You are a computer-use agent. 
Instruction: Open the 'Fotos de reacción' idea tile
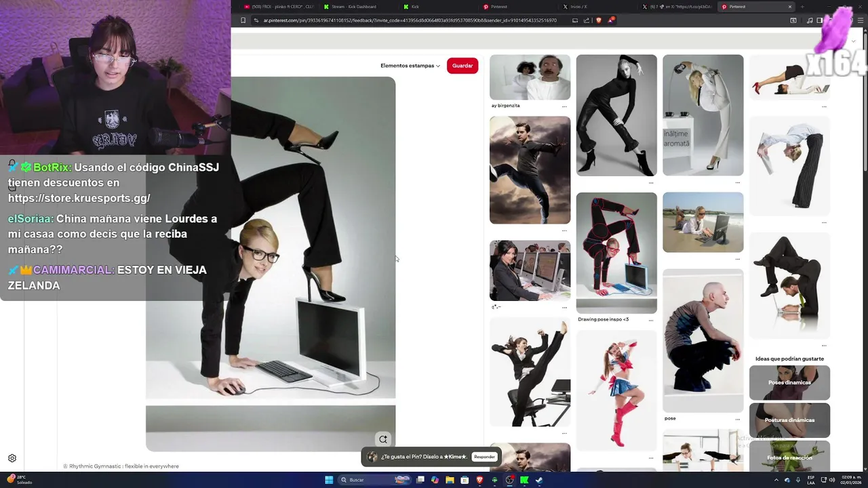coord(789,456)
